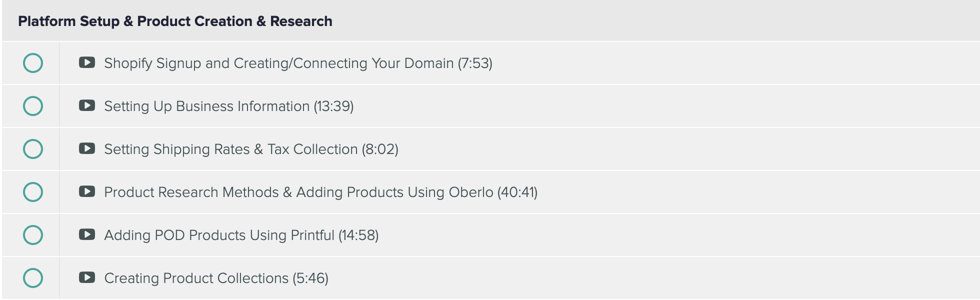Mark Adding POD Products lecture complete
Image resolution: width=980 pixels, height=300 pixels.
coord(33,235)
